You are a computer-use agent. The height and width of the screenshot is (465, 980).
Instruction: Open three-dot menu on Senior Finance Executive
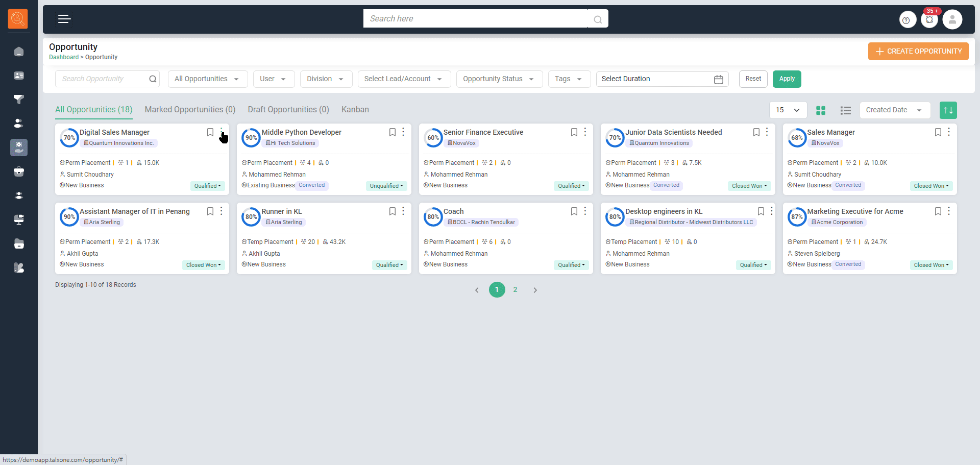(585, 132)
